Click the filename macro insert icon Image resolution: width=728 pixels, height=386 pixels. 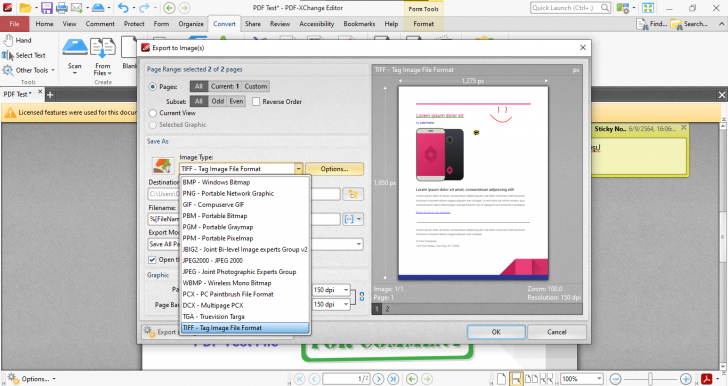(349, 219)
